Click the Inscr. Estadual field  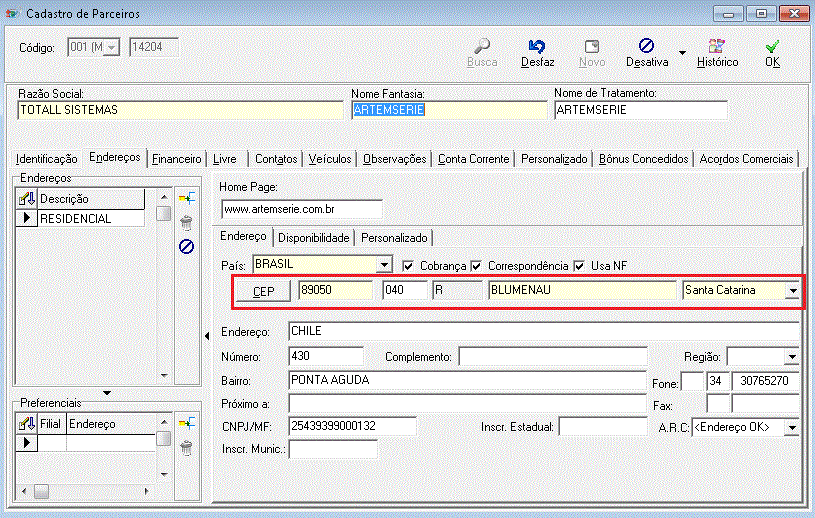602,427
